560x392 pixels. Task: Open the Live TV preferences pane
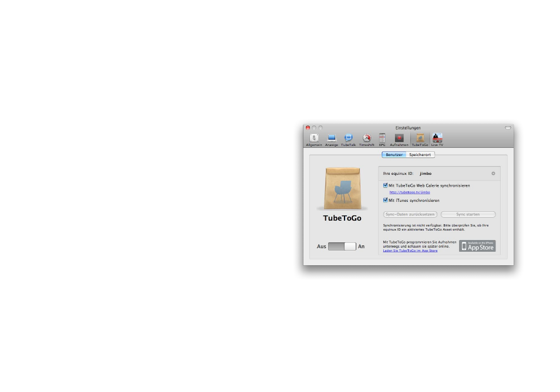437,140
